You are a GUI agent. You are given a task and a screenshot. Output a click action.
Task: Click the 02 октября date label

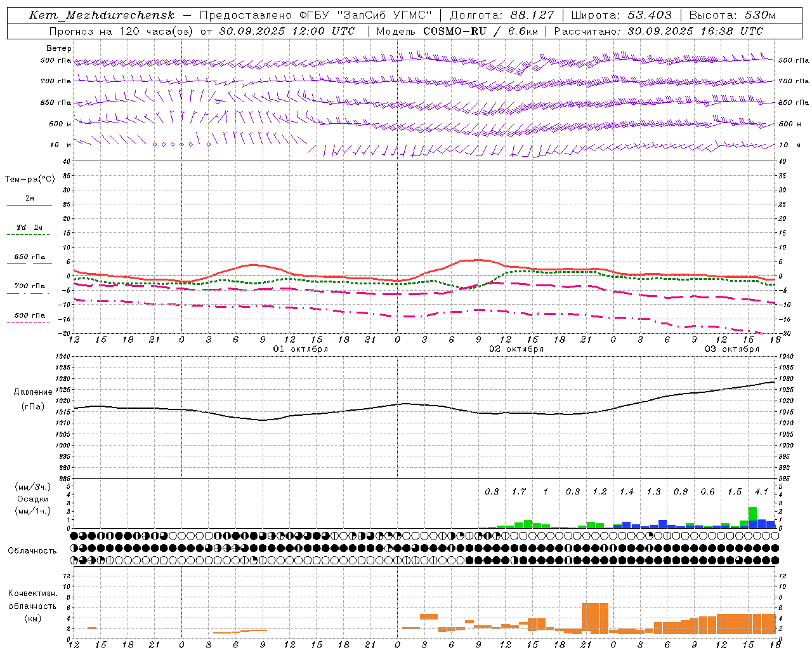point(516,349)
